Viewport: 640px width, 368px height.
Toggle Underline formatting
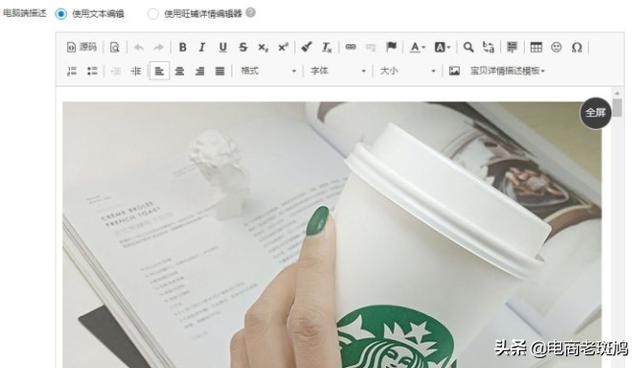[223, 47]
